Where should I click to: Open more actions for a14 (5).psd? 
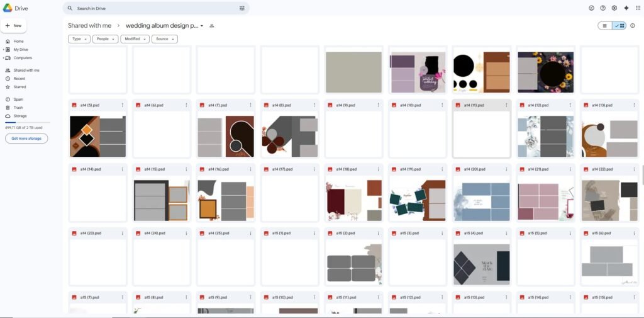click(x=122, y=105)
